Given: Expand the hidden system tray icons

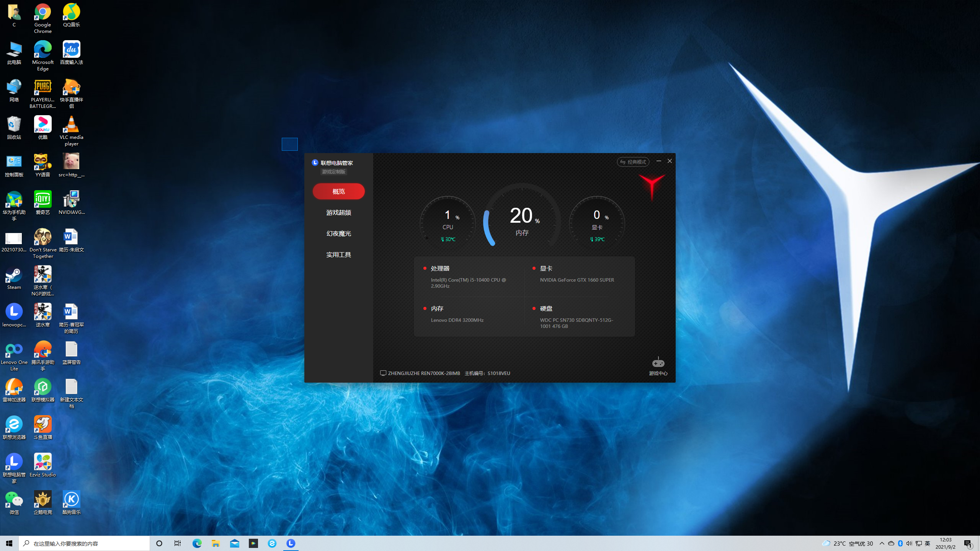Looking at the screenshot, I should click(x=882, y=543).
